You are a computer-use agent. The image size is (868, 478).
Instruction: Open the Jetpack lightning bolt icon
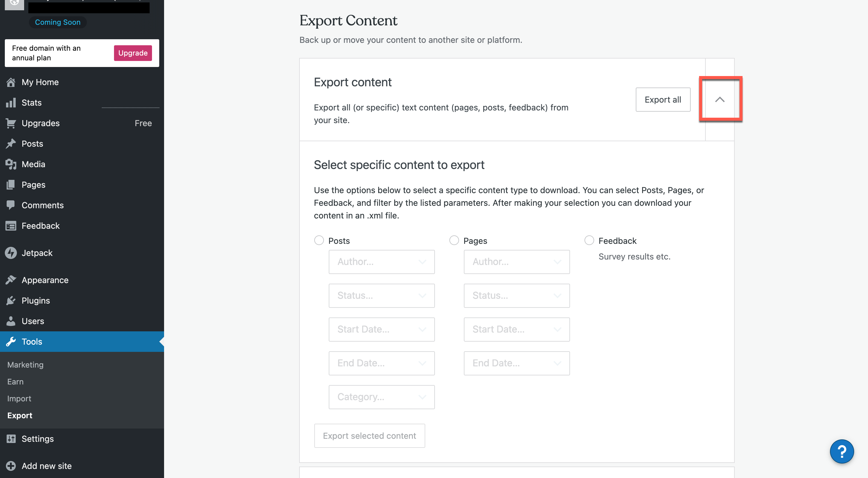pos(11,253)
